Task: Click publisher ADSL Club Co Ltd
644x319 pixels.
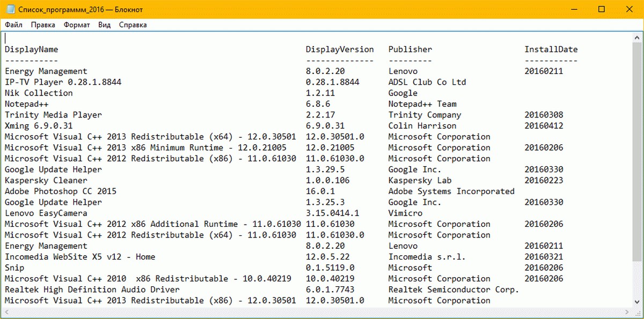Action: tap(427, 82)
